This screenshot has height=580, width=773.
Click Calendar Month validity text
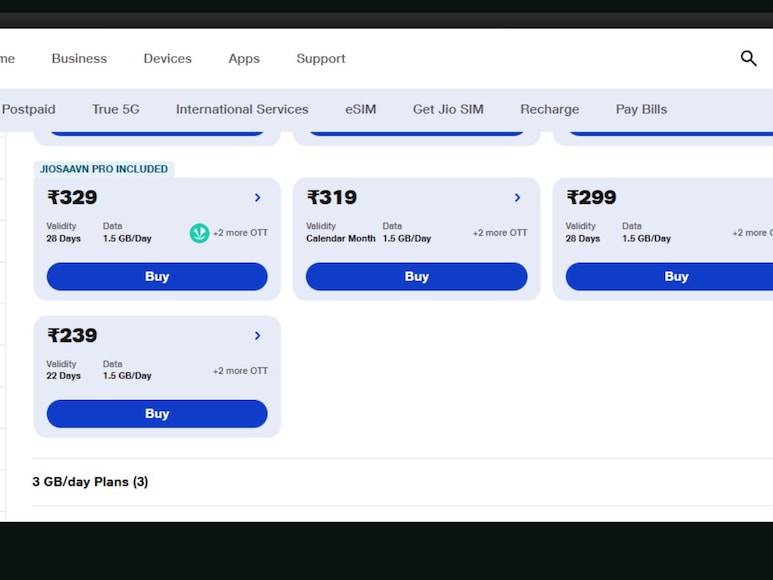[341, 239]
